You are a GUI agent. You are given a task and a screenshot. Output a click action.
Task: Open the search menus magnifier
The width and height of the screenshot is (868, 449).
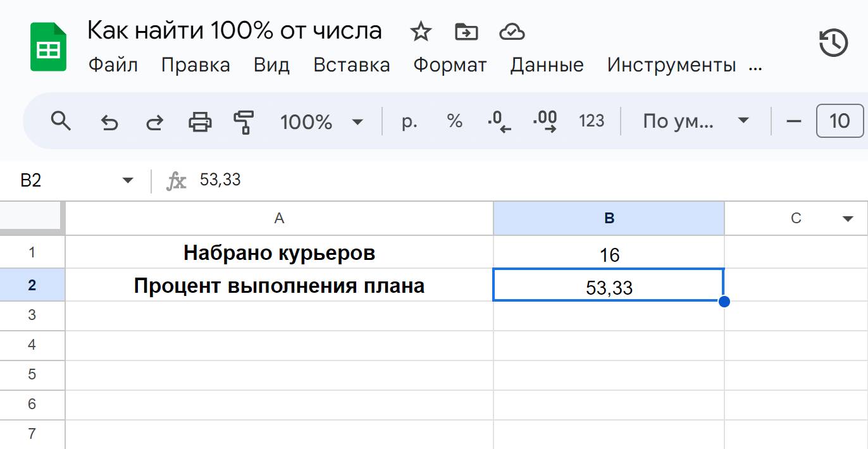click(x=61, y=120)
